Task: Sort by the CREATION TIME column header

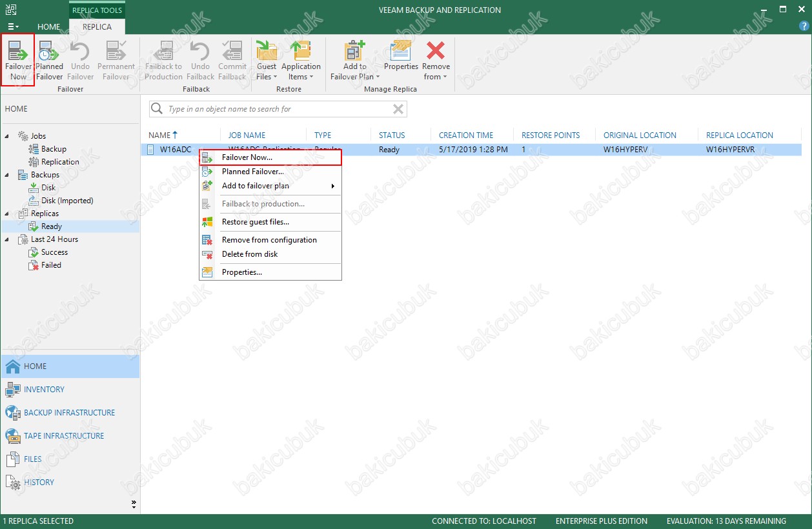Action: tap(466, 135)
